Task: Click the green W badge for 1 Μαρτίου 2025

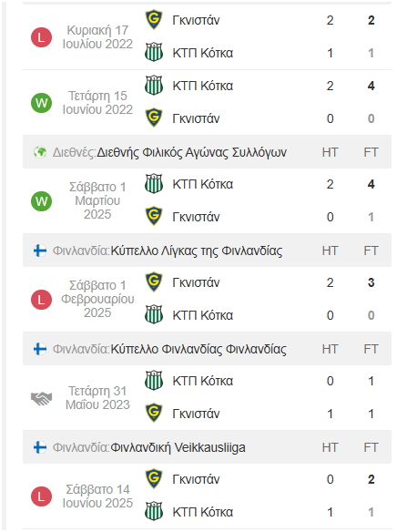Action: 41,201
